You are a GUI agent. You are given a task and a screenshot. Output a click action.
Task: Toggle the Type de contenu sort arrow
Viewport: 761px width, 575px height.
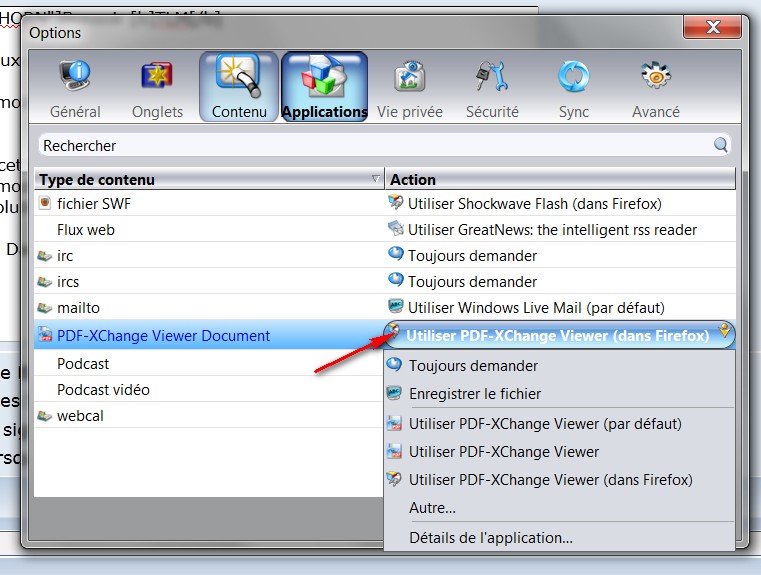pyautogui.click(x=376, y=179)
